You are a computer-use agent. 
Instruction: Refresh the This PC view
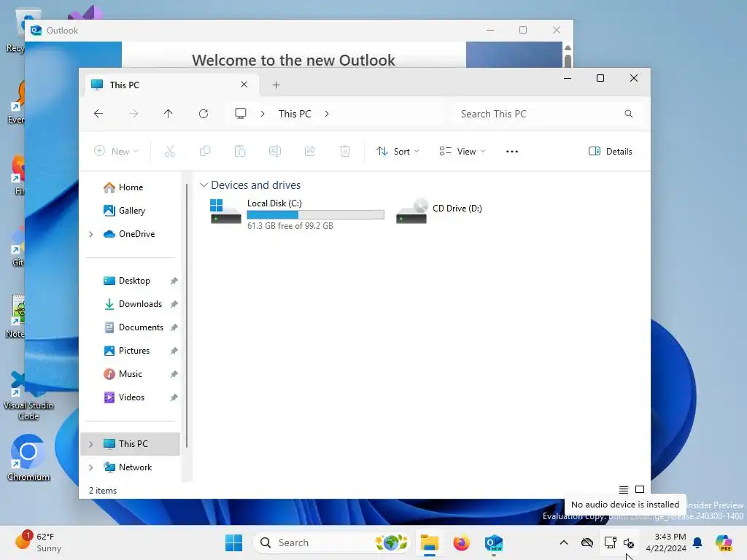click(204, 114)
